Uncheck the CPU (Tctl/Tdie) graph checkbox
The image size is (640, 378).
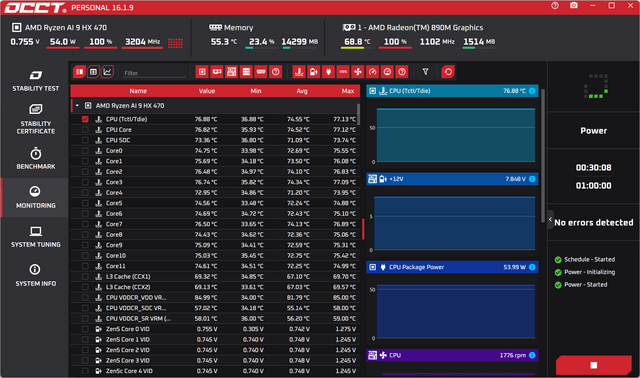[85, 119]
